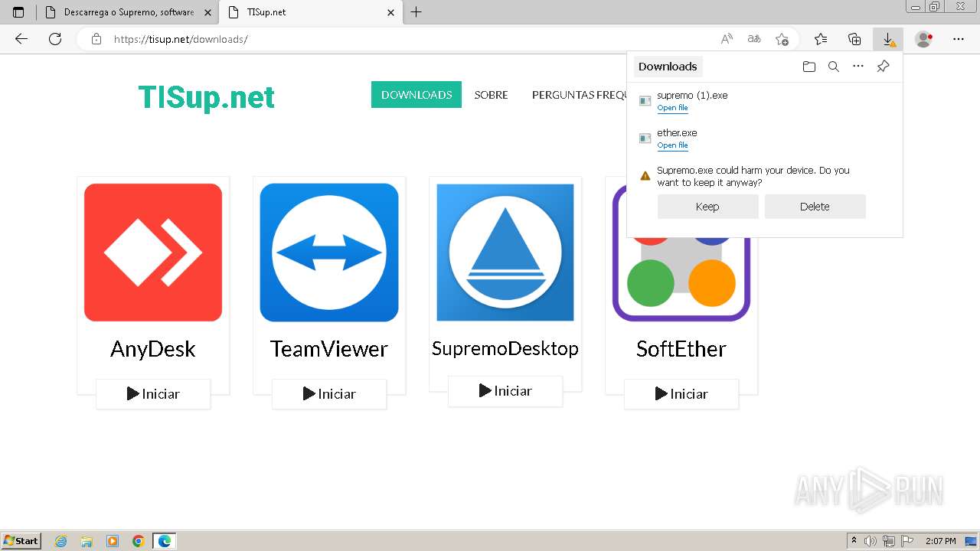The height and width of the screenshot is (551, 980).
Task: Click the supremo (1).exe file icon
Action: (x=645, y=101)
